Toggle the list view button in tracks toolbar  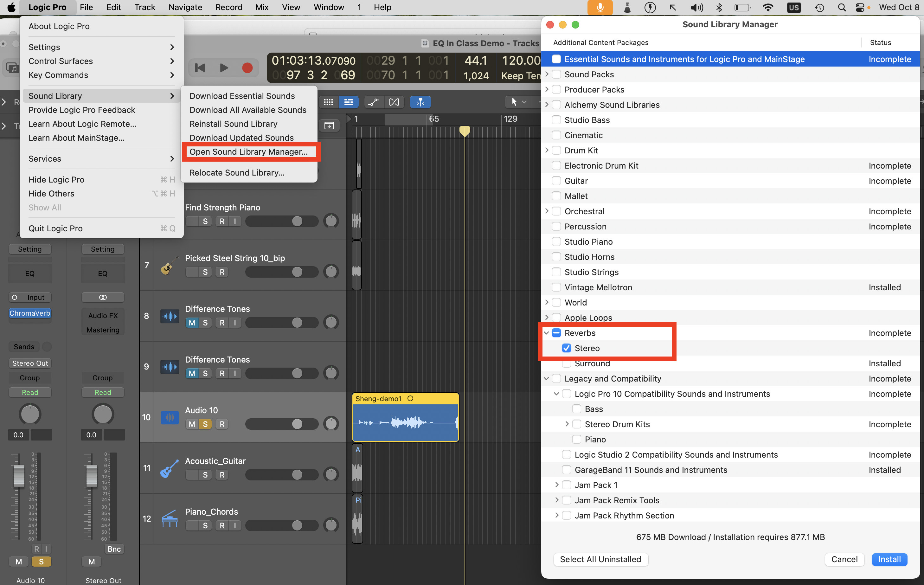point(349,102)
